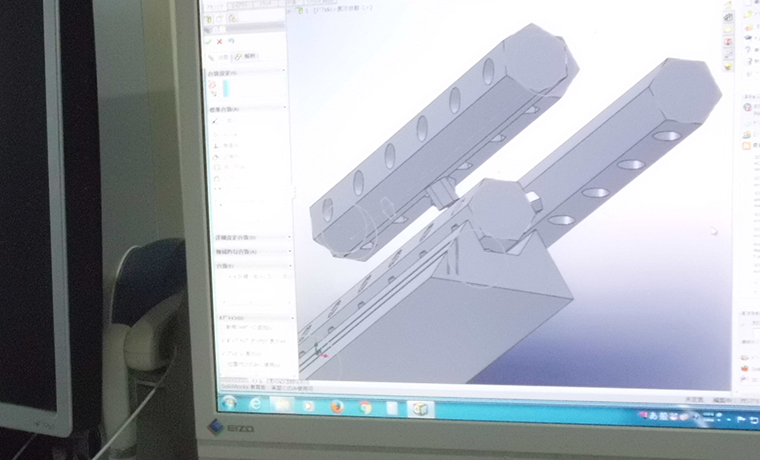The image size is (760, 460).
Task: Click the SolidWorks taskbar button
Action: point(420,409)
